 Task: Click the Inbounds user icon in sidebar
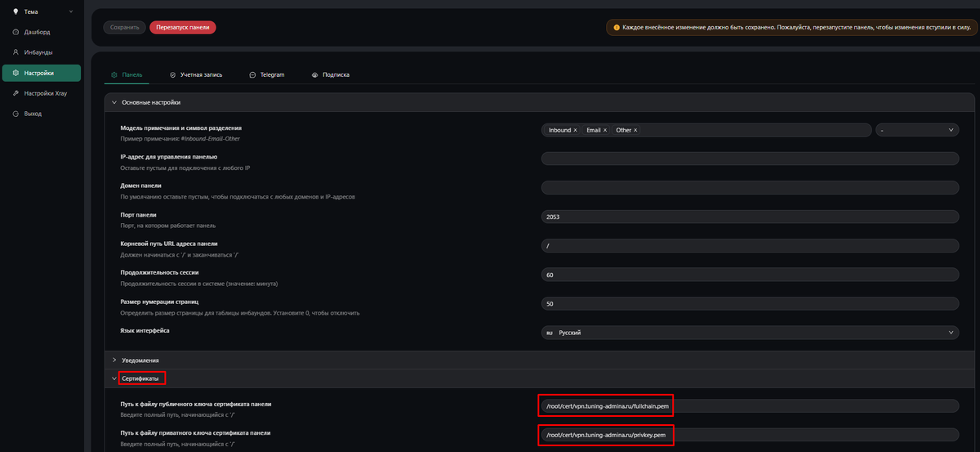click(16, 52)
